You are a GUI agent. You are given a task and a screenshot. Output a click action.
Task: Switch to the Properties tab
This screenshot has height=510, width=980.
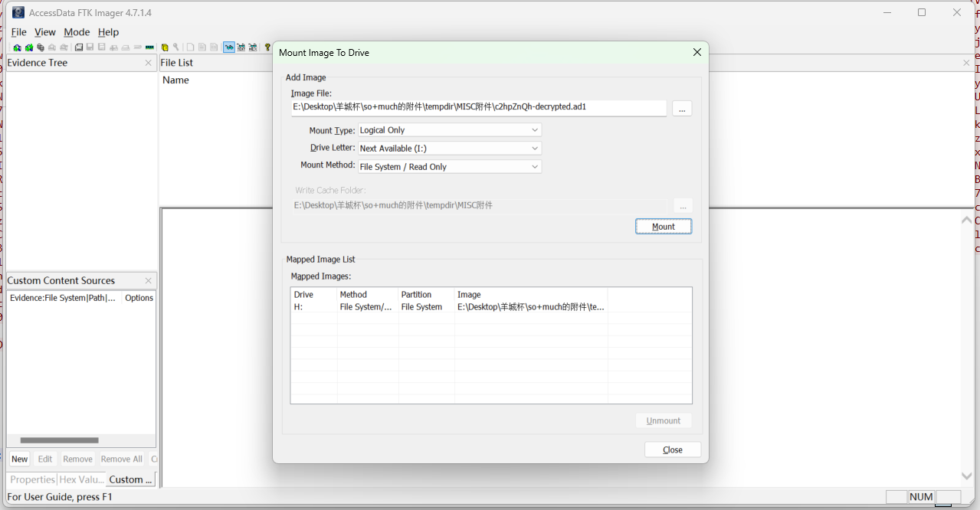(x=32, y=479)
